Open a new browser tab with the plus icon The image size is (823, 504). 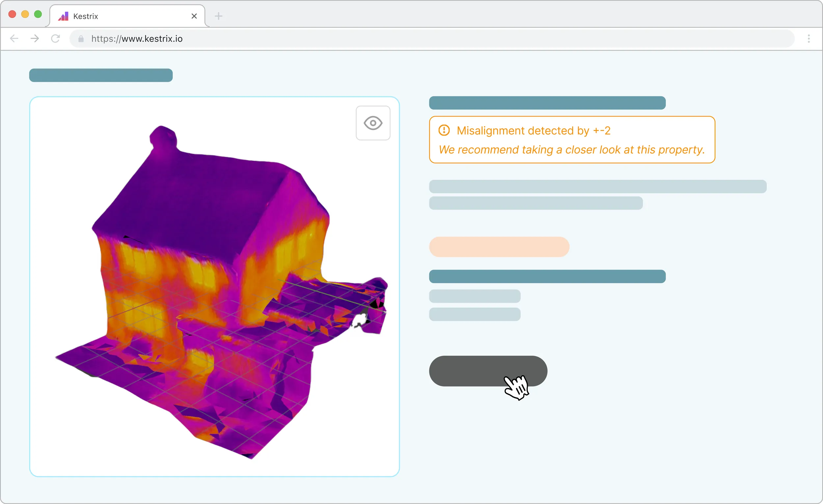pyautogui.click(x=218, y=16)
